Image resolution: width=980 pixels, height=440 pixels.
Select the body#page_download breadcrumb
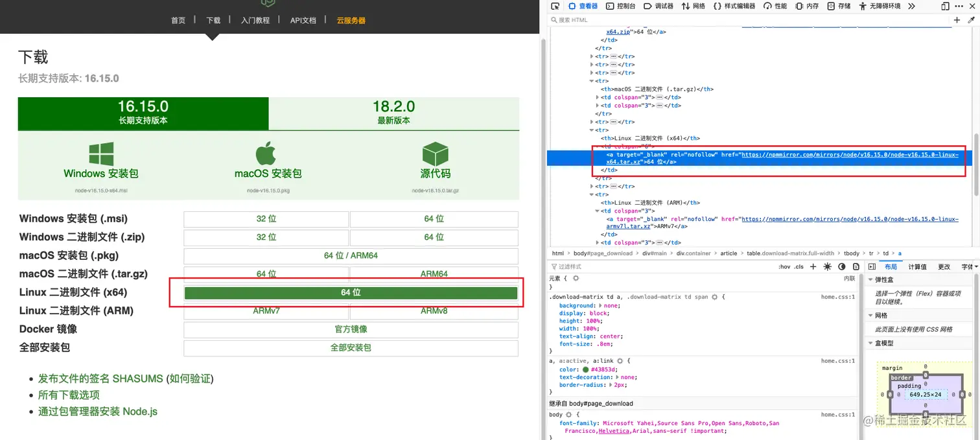tap(602, 253)
